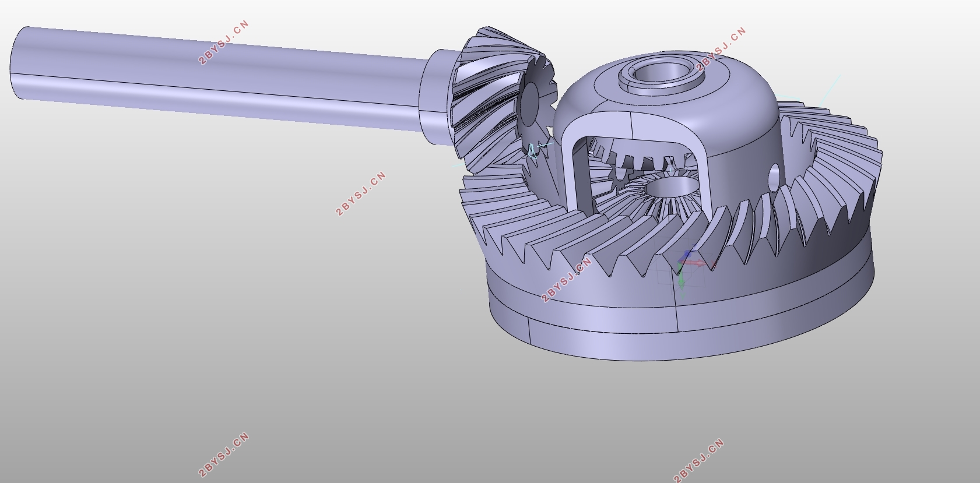Select the flat end face of shaft
This screenshot has width=980, height=483.
pos(17,62)
